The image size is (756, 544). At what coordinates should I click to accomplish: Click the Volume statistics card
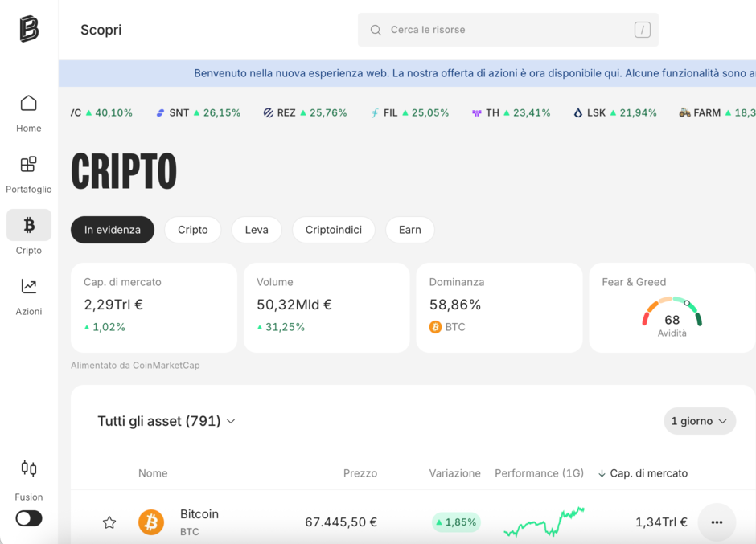(327, 308)
